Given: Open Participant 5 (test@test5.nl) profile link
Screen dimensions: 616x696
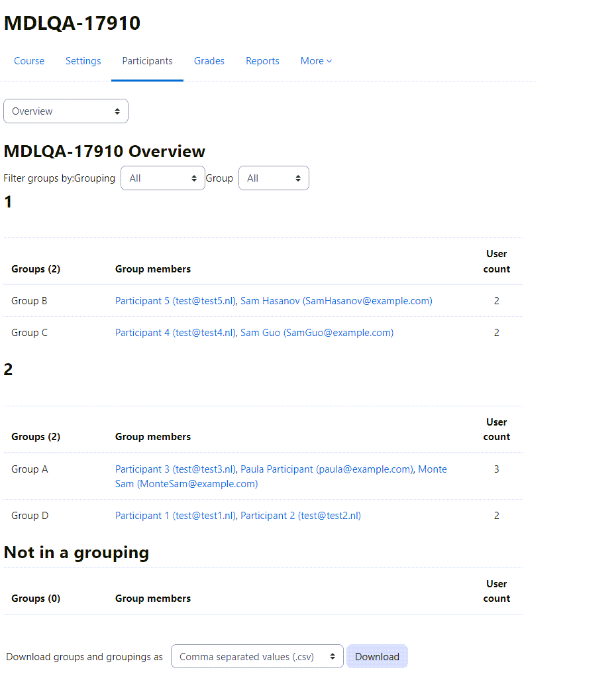Looking at the screenshot, I should tap(176, 301).
